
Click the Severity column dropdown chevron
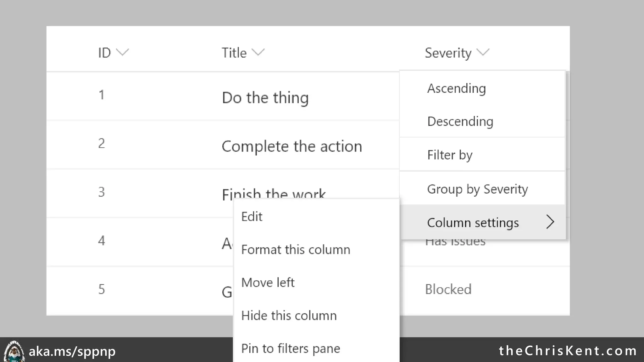[483, 52]
